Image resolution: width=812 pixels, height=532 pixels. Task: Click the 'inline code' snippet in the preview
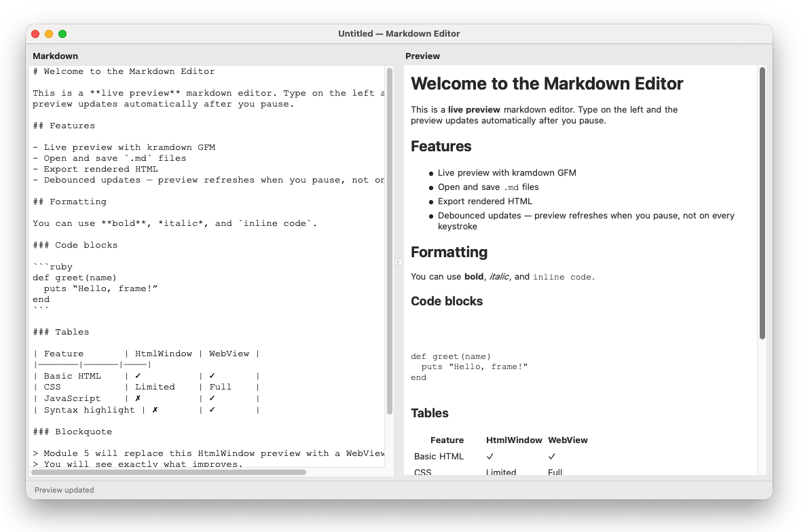(564, 276)
